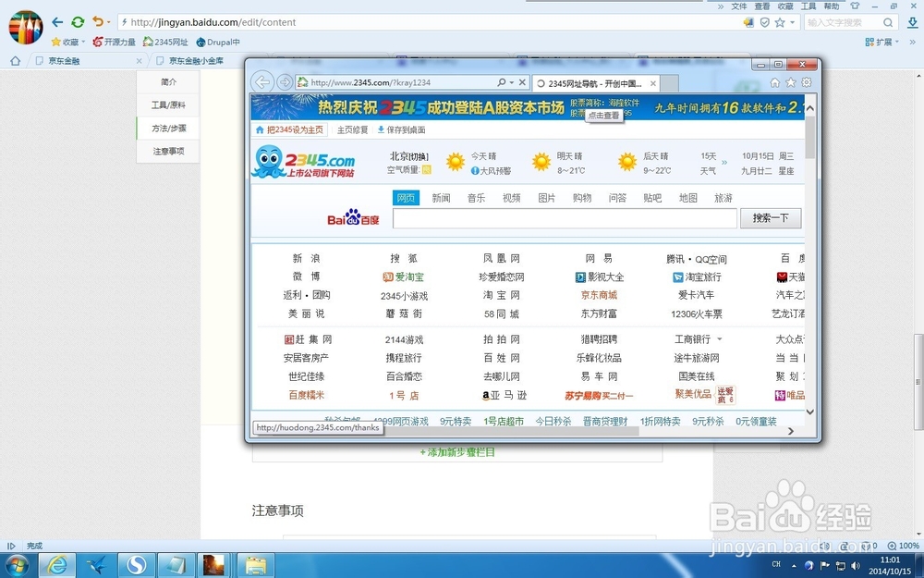Go back in the main browser

(x=57, y=22)
